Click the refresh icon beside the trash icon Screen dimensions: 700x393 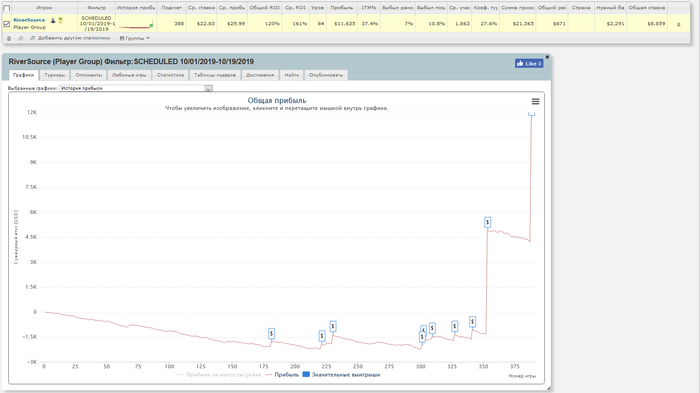coord(21,38)
